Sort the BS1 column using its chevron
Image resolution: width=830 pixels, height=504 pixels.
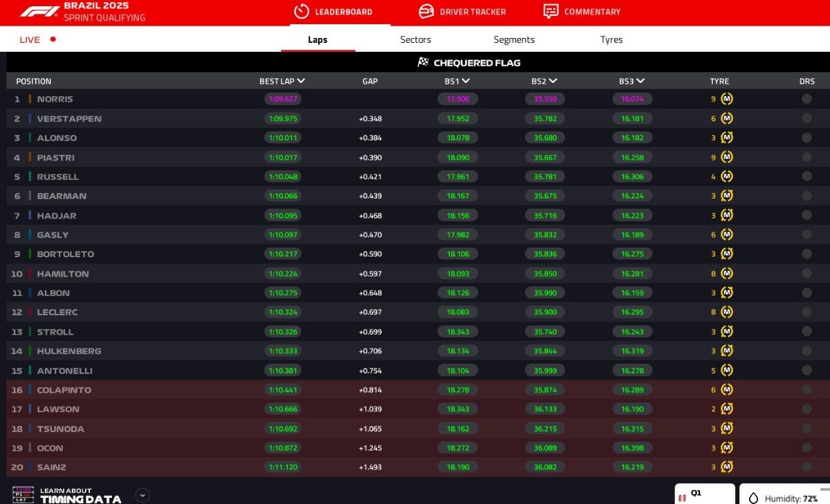pyautogui.click(x=465, y=81)
